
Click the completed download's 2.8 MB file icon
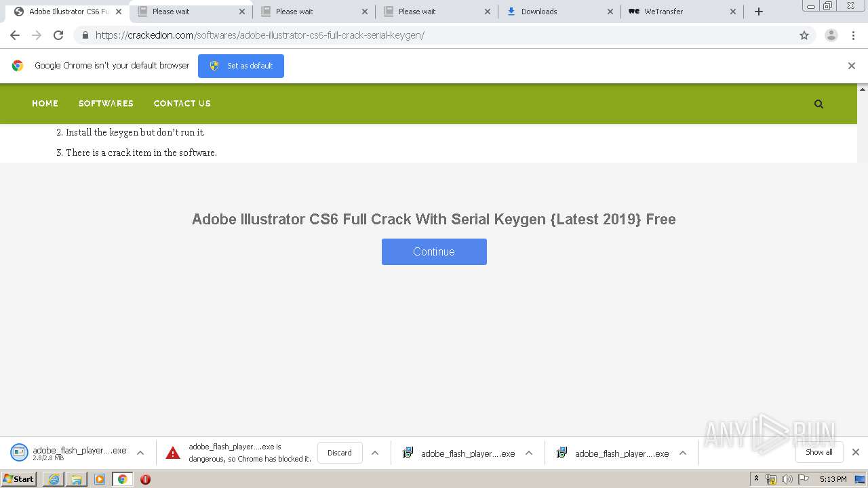[19, 452]
